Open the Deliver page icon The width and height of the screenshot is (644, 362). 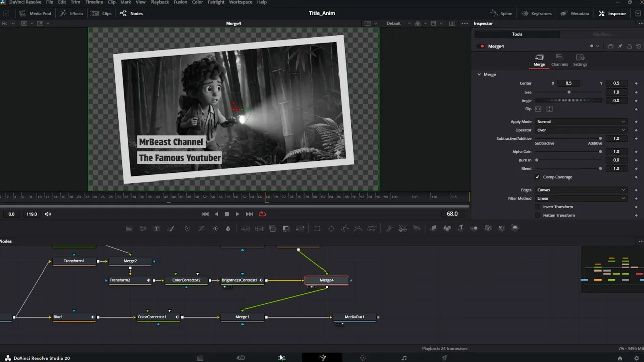coord(444,358)
